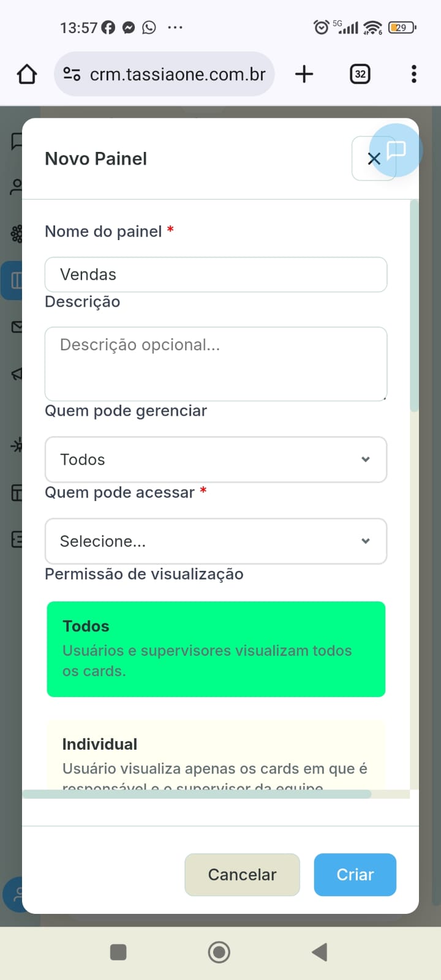Select the Todos visualization permission option
The width and height of the screenshot is (441, 980).
click(x=216, y=649)
